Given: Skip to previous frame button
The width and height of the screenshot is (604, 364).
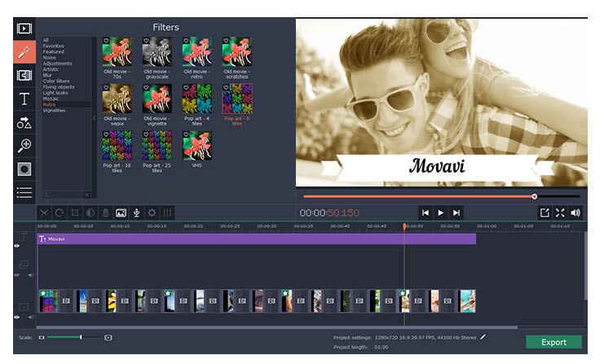Looking at the screenshot, I should 425,213.
